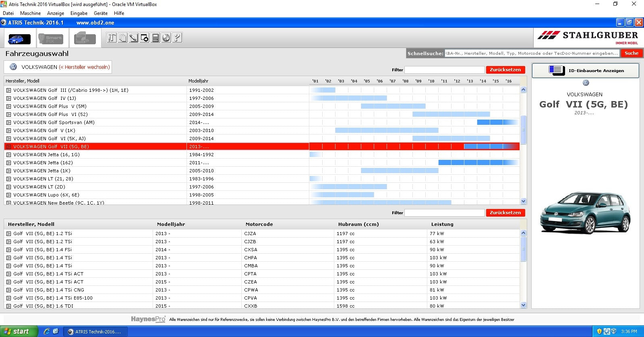Expand Golf VII 1.4 TSi CNG engine row
Image resolution: width=644 pixels, height=337 pixels.
(8, 290)
